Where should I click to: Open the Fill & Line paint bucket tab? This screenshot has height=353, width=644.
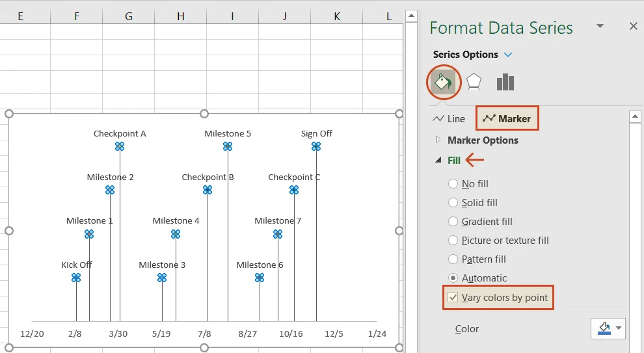(444, 82)
